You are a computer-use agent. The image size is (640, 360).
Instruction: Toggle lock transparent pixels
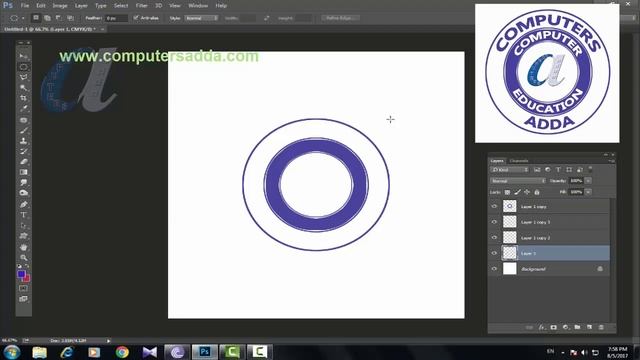[x=507, y=192]
